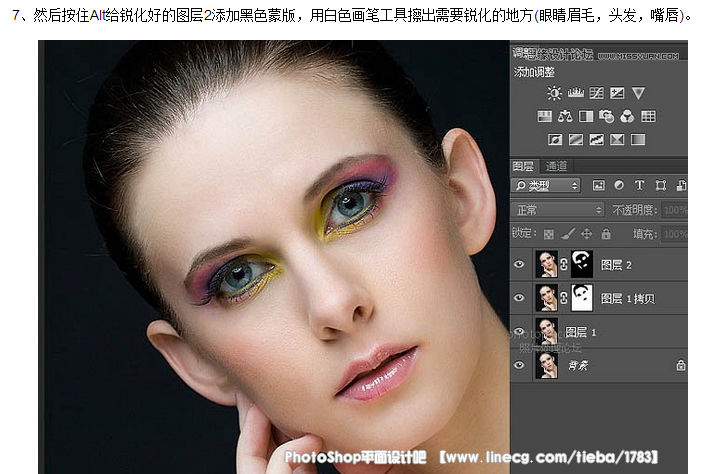Select the layer named 图层 1

(x=581, y=332)
